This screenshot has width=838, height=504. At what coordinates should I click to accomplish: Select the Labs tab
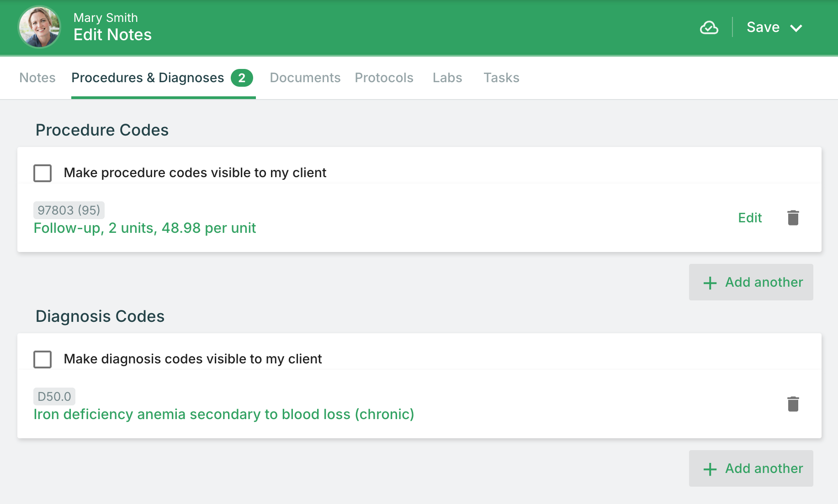pyautogui.click(x=447, y=78)
